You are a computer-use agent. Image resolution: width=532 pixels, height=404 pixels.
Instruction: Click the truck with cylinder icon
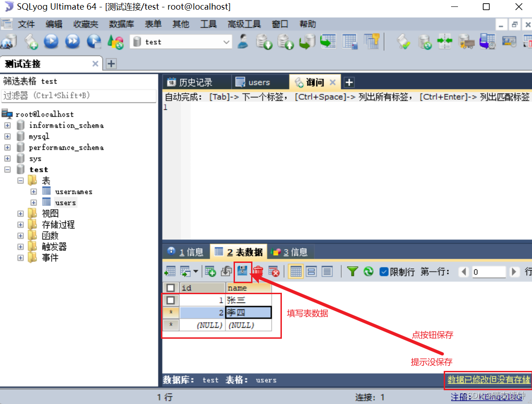tap(466, 42)
